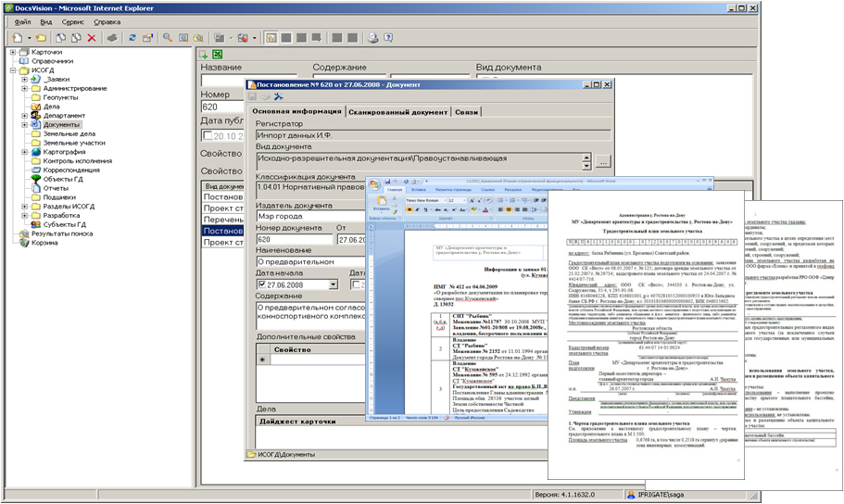The image size is (844, 504).
Task: Open dropdown of the tools wrench toolbar icon
Action: (254, 38)
